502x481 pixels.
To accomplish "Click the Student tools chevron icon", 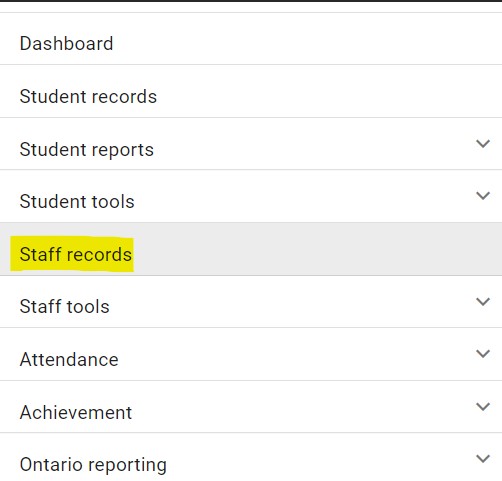I will tap(483, 196).
